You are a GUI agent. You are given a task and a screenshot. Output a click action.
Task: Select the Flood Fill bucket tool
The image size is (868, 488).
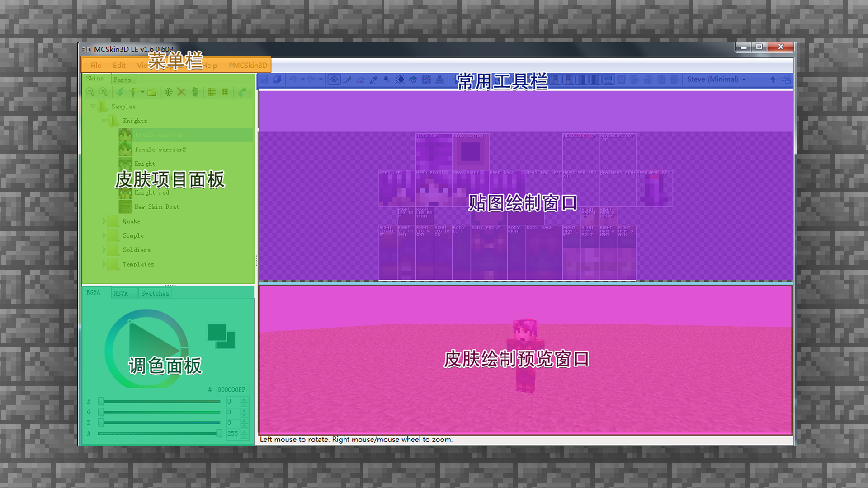coord(413,80)
